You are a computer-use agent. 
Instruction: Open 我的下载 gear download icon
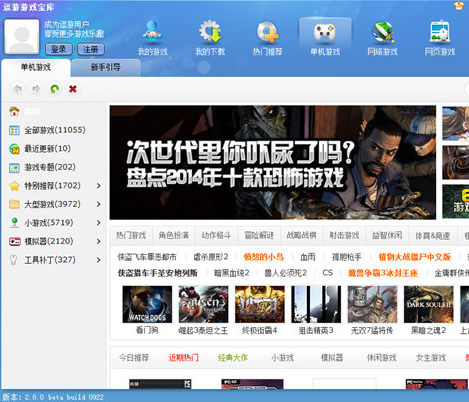pos(210,37)
